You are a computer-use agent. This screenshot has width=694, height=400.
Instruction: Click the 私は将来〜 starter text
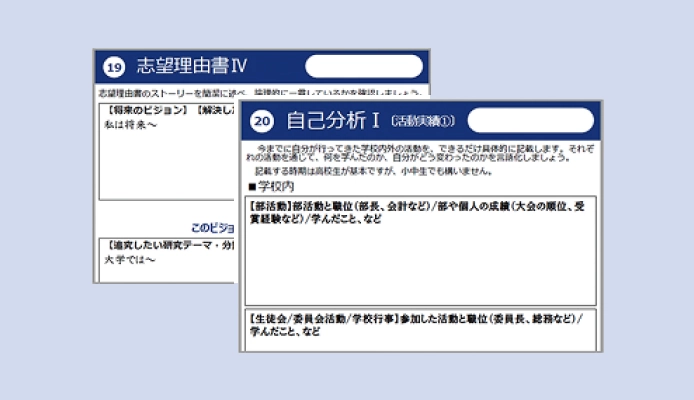pos(131,125)
